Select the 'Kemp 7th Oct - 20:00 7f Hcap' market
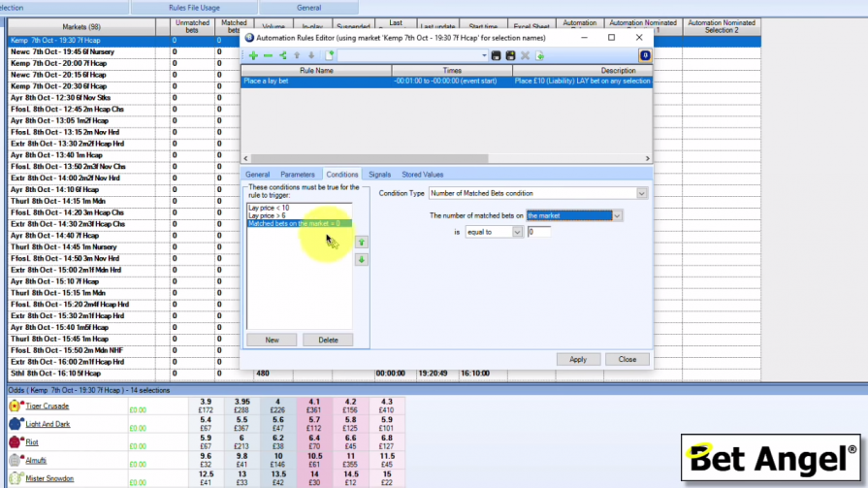This screenshot has width=868, height=488. 81,64
